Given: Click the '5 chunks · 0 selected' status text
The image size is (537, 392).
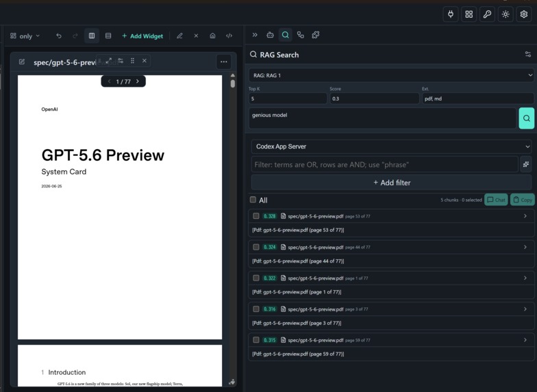Looking at the screenshot, I should (x=461, y=200).
